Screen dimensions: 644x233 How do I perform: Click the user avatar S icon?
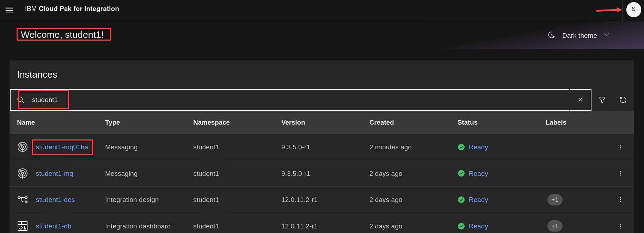click(x=633, y=10)
